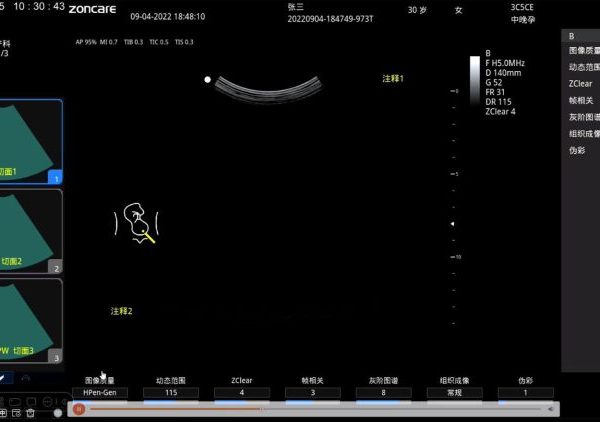Select the 切面1 thumbnail
600x422 pixels.
(30, 142)
